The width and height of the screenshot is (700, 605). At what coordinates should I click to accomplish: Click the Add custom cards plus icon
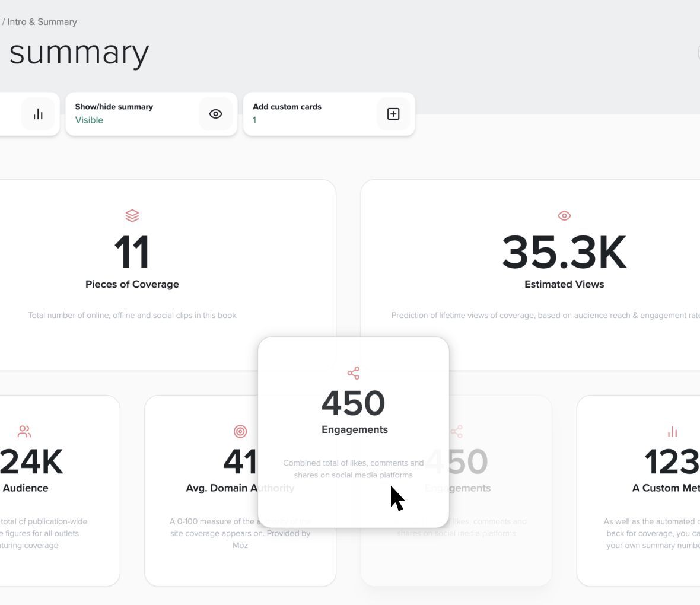point(393,114)
